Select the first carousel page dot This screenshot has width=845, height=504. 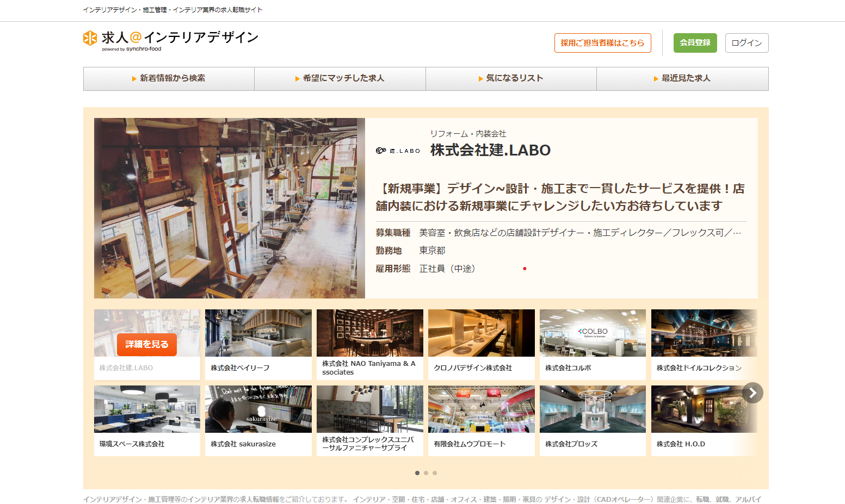click(417, 473)
